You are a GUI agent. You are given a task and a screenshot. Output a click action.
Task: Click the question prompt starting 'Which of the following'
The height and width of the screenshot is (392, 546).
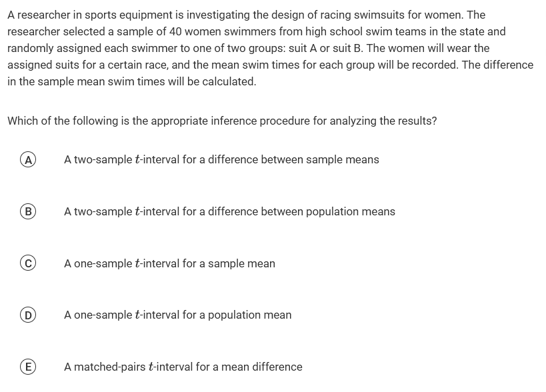click(222, 121)
